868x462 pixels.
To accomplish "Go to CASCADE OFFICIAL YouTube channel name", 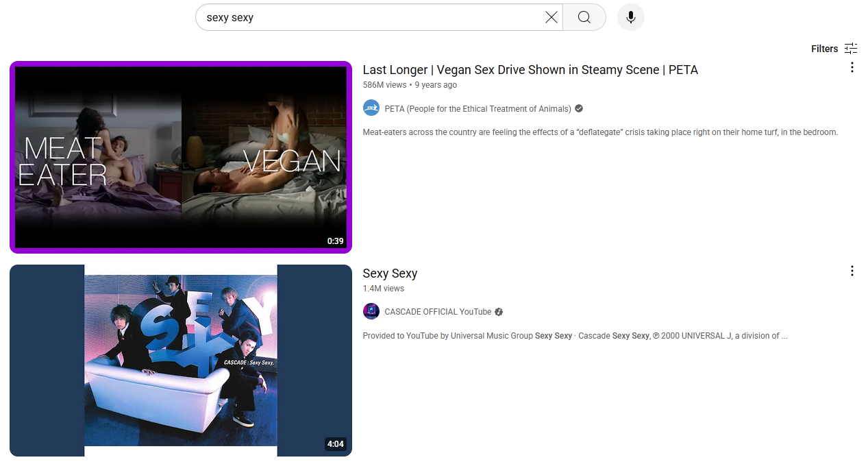I will pyautogui.click(x=438, y=312).
